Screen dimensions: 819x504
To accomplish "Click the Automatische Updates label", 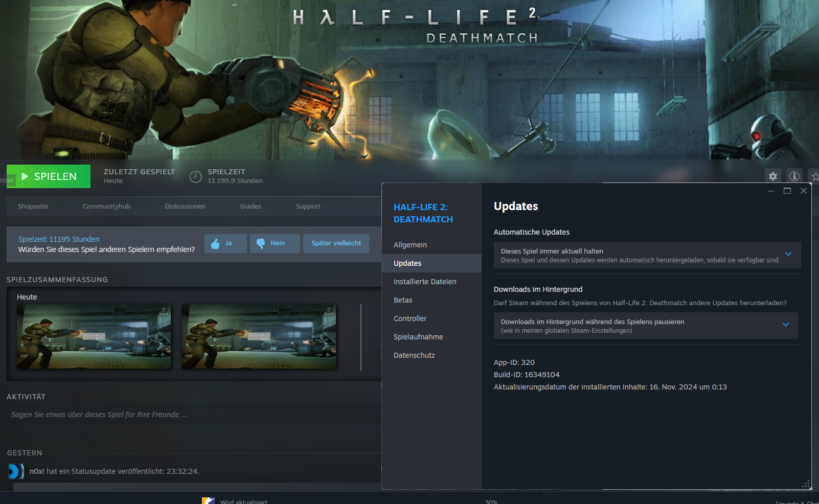I will pyautogui.click(x=532, y=232).
